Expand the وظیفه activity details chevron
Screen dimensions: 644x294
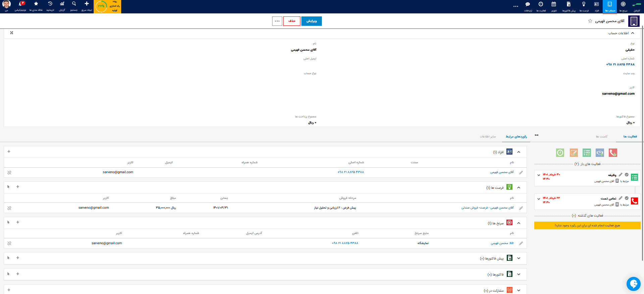(x=539, y=175)
